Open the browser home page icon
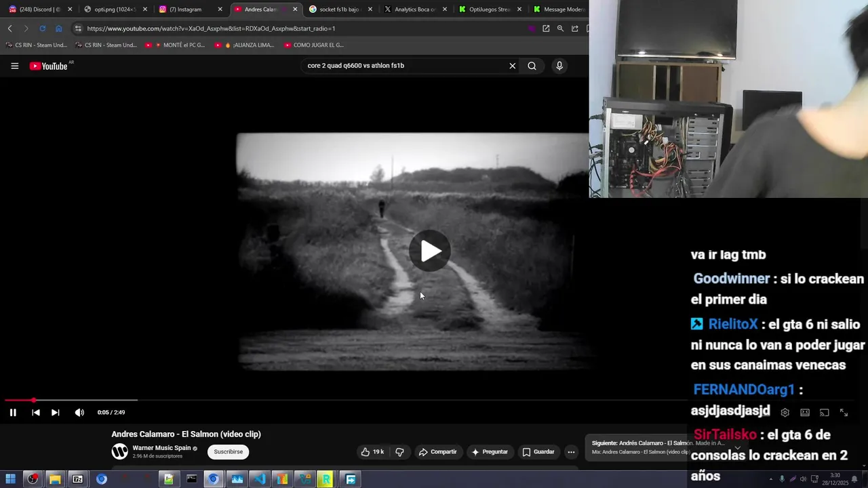868x488 pixels. coord(58,28)
